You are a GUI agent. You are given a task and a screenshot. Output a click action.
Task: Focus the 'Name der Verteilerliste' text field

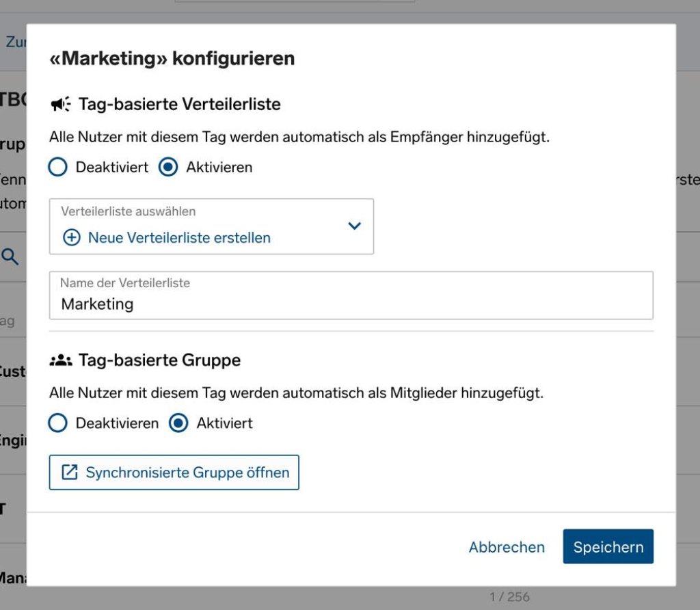pyautogui.click(x=351, y=304)
